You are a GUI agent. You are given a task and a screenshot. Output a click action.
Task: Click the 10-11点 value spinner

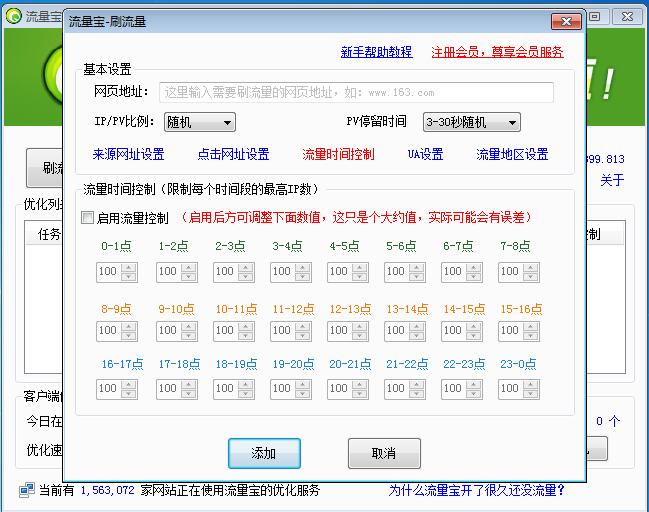coord(234,331)
